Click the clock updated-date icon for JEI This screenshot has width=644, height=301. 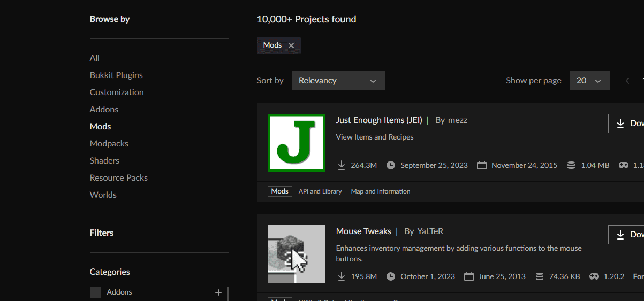point(391,165)
